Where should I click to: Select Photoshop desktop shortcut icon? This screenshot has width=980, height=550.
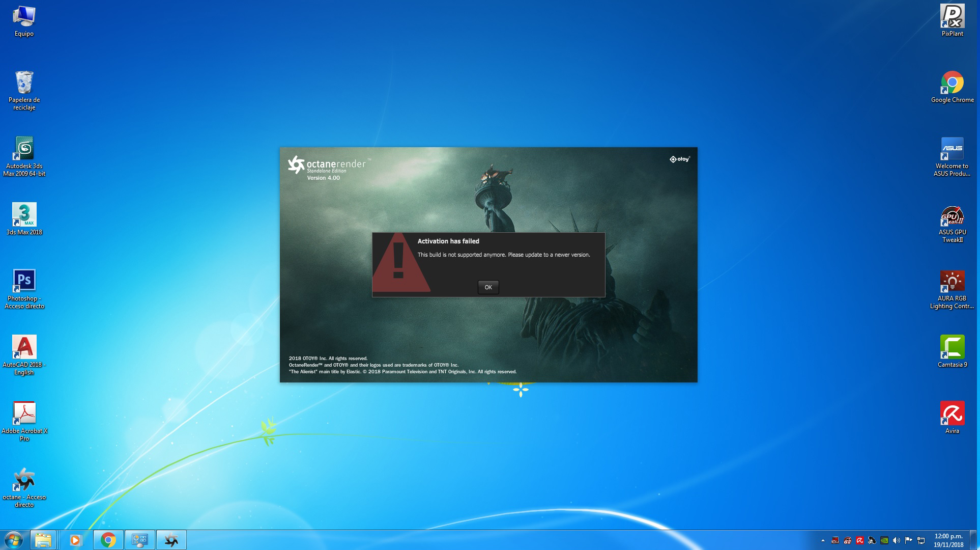[24, 281]
